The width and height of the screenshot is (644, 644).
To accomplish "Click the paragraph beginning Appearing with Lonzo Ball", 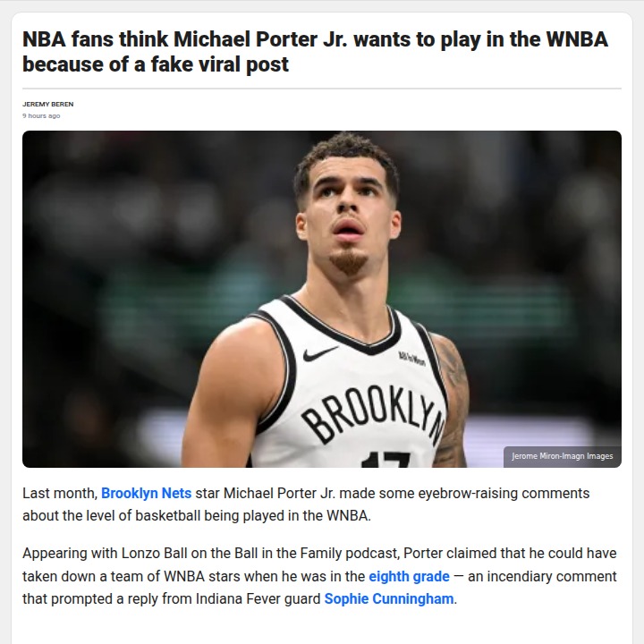I will (319, 576).
